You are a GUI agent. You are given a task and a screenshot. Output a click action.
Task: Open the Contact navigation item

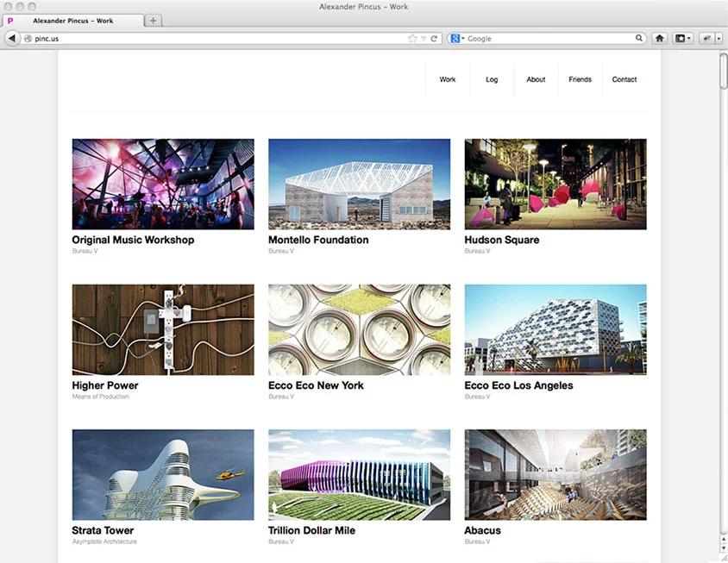click(624, 79)
